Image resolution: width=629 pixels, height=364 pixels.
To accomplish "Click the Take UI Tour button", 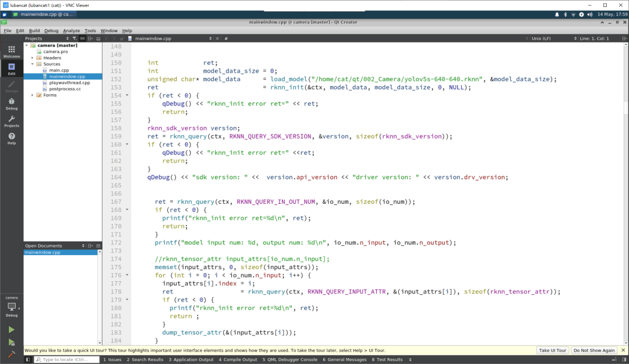I will click(552, 351).
